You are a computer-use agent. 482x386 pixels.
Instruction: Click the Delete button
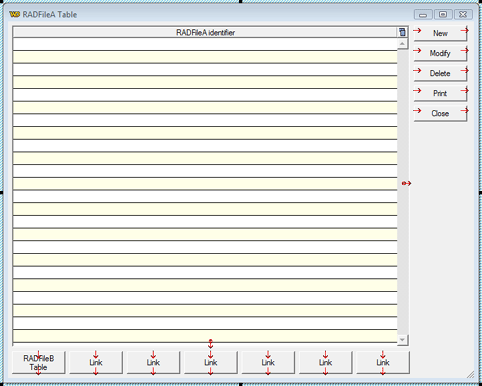(440, 73)
